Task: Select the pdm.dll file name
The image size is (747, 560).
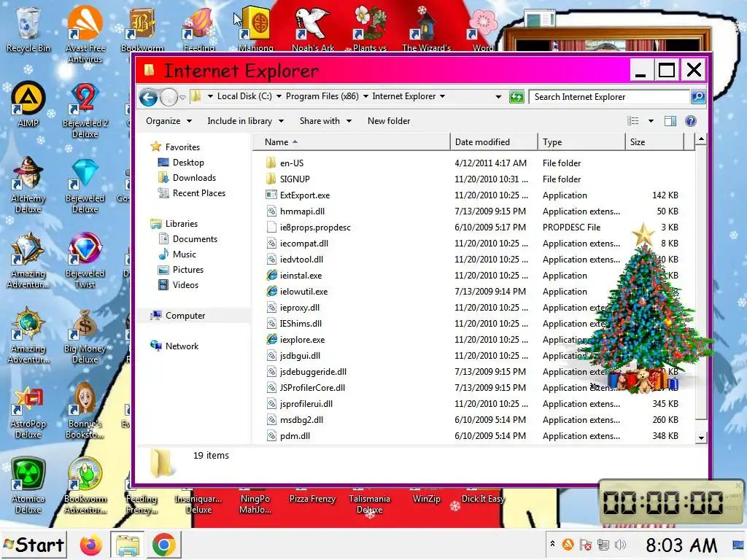Action: [295, 436]
